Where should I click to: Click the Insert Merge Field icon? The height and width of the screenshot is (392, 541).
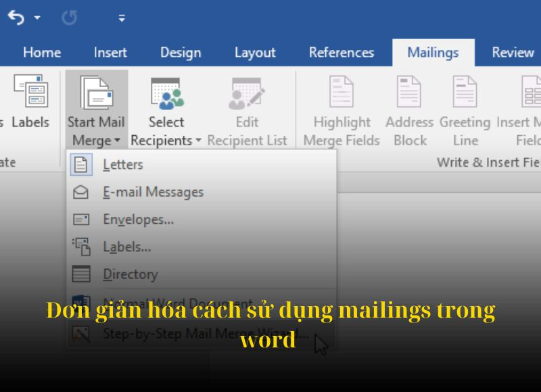pos(532,91)
